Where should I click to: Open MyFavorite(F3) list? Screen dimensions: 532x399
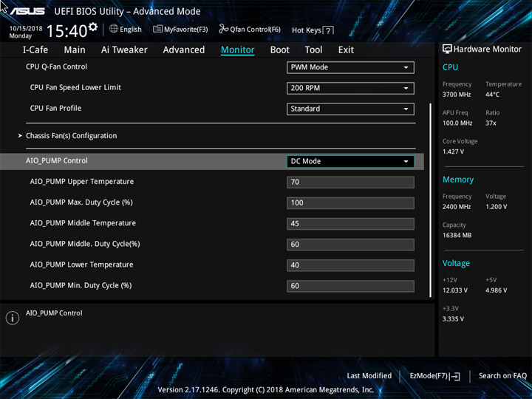180,30
